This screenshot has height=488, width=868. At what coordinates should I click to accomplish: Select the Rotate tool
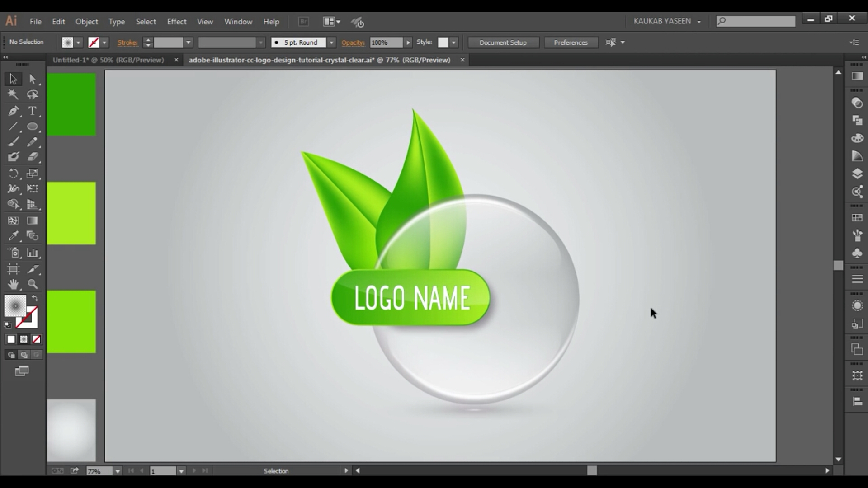[13, 174]
